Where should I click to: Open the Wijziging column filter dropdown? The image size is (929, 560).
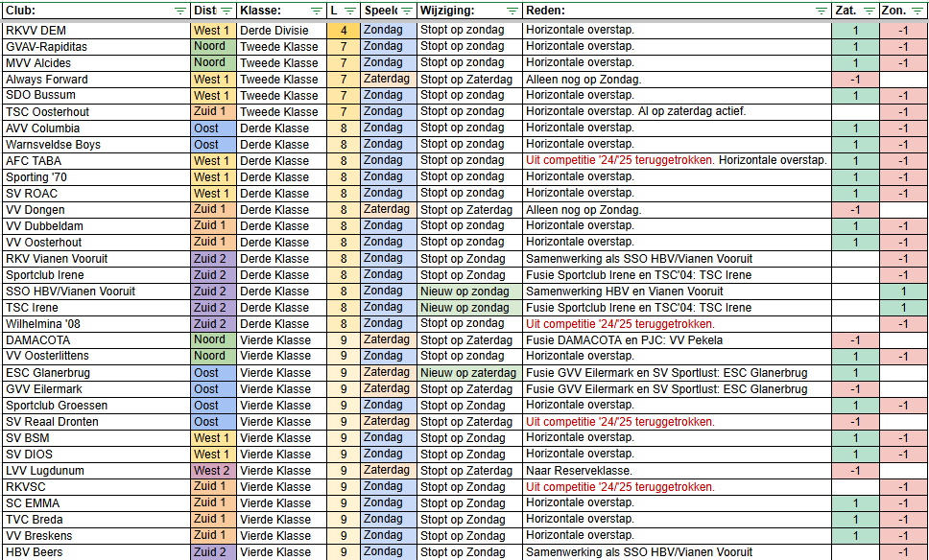coord(512,11)
